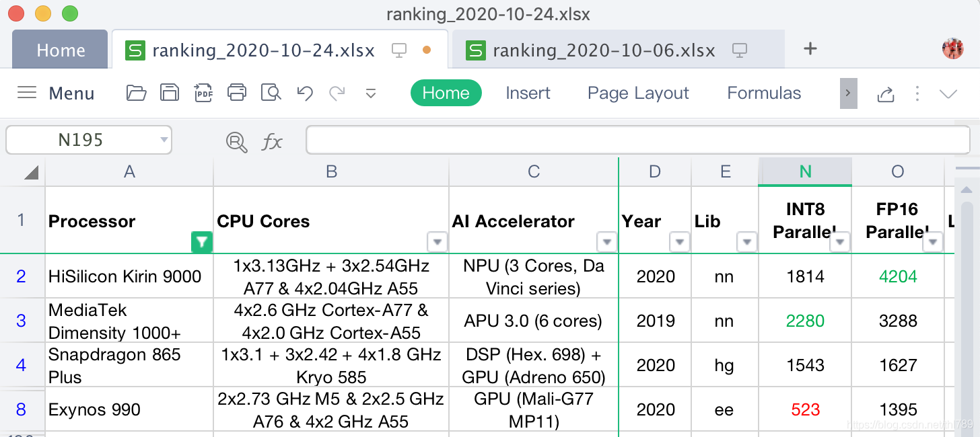Open the CPU Cores filter dropdown

[438, 242]
